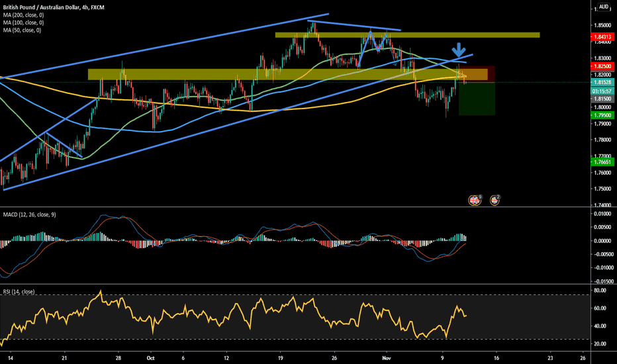
Task: Click 0.00500 on the MACD scale
Action: pyautogui.click(x=604, y=227)
